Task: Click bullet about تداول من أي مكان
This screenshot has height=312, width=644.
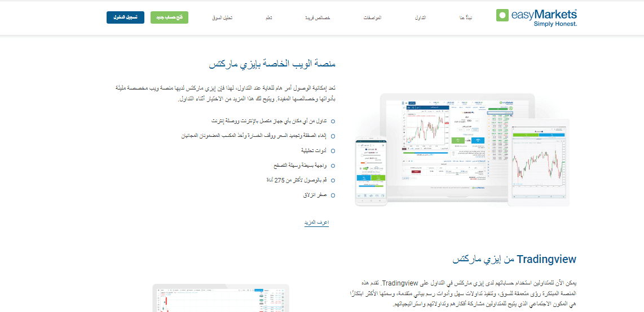Action: coord(268,121)
